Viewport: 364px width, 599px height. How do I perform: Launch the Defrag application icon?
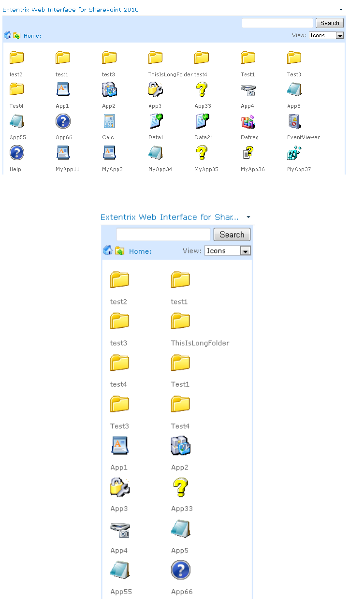point(248,121)
